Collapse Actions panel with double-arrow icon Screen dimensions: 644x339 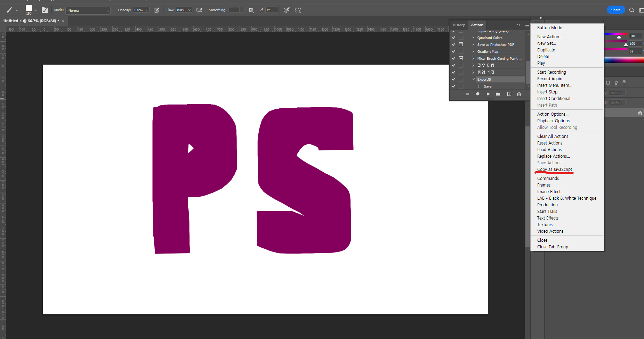[518, 25]
